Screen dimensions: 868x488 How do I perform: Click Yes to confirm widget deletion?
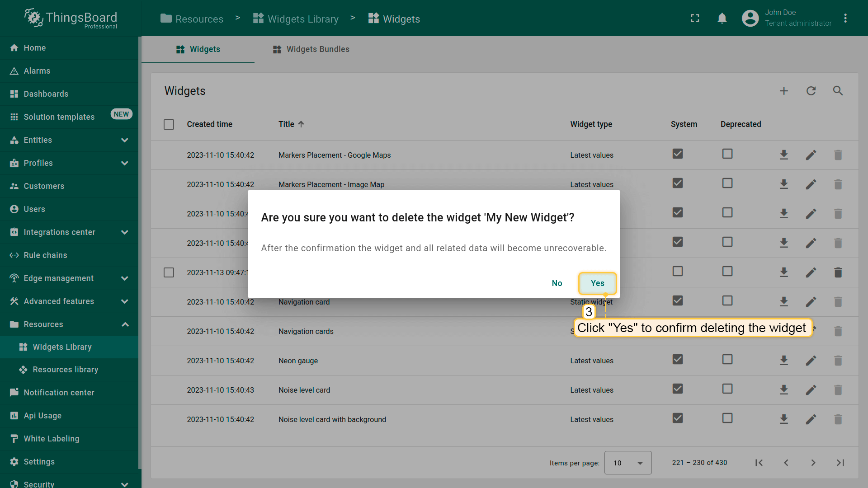tap(597, 283)
